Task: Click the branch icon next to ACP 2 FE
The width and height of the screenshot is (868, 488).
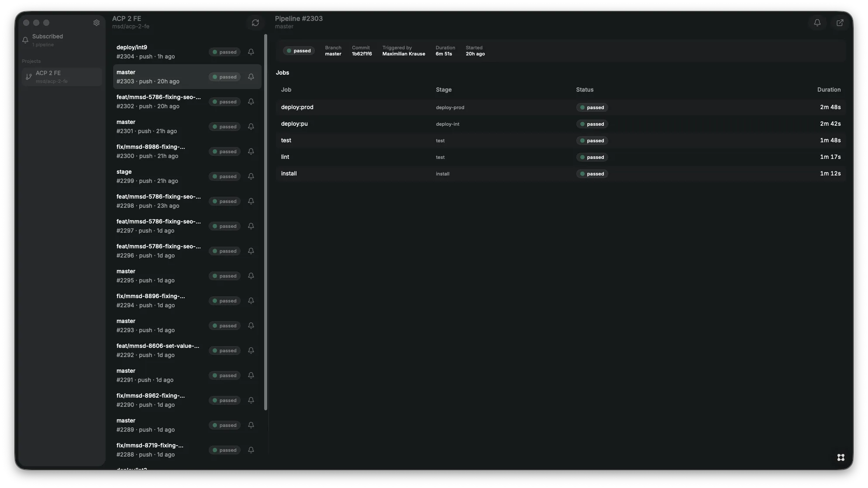Action: coord(29,77)
